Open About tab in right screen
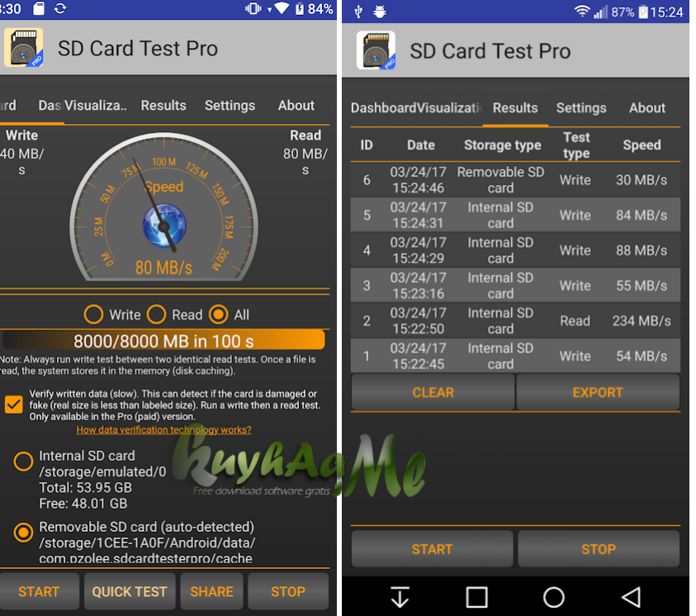696x616 pixels. click(647, 108)
